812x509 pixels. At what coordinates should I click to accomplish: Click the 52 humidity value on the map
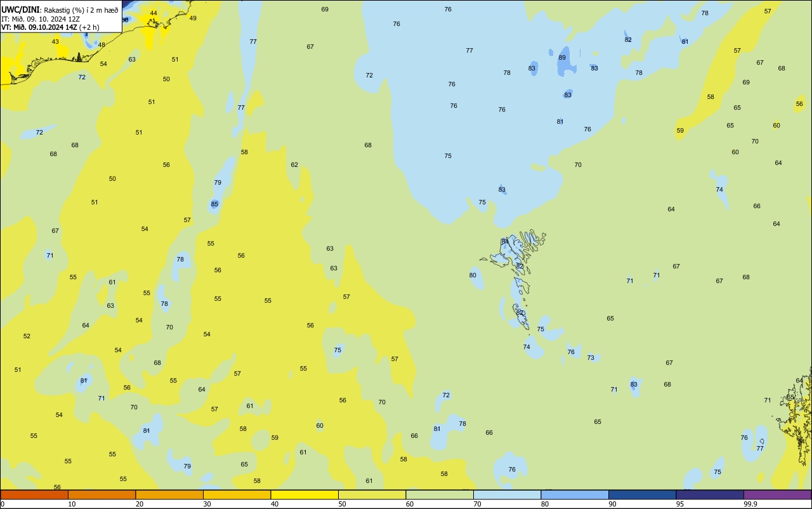pyautogui.click(x=27, y=336)
